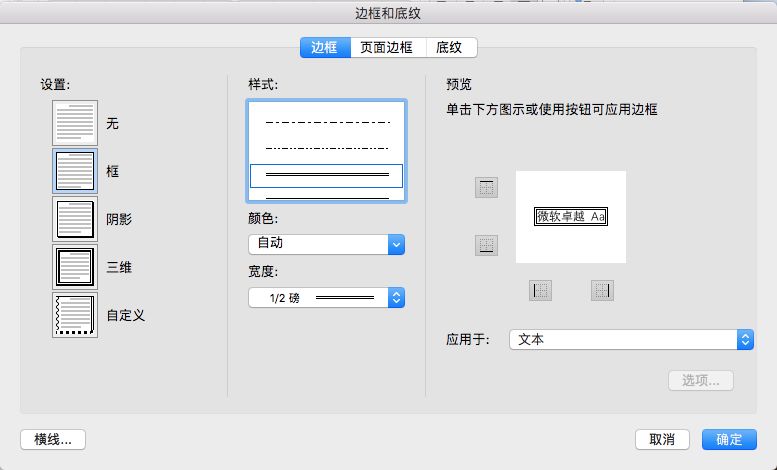Screen dimensions: 777x470
Task: Select the 自定义 (custom) border setting icon
Action: pyautogui.click(x=75, y=315)
